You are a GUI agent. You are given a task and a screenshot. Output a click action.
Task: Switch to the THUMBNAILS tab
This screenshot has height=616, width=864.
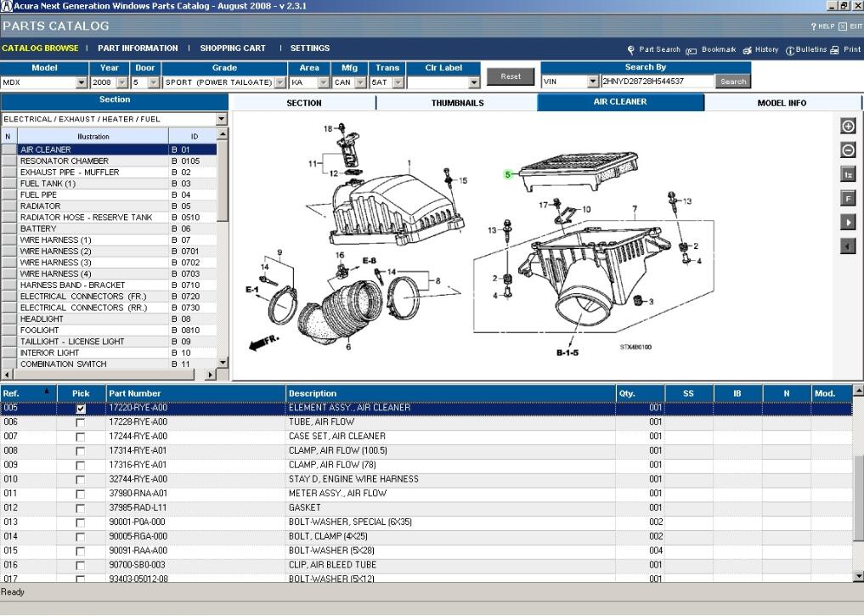(x=457, y=103)
